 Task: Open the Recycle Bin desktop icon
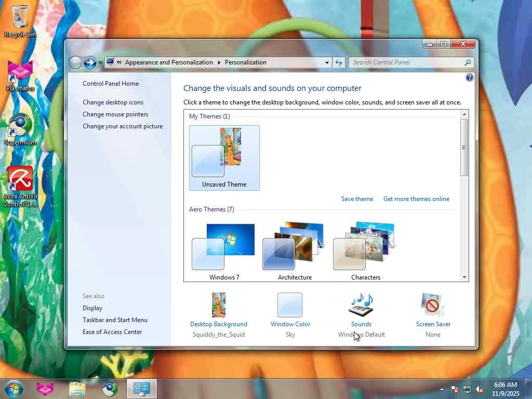click(x=20, y=20)
